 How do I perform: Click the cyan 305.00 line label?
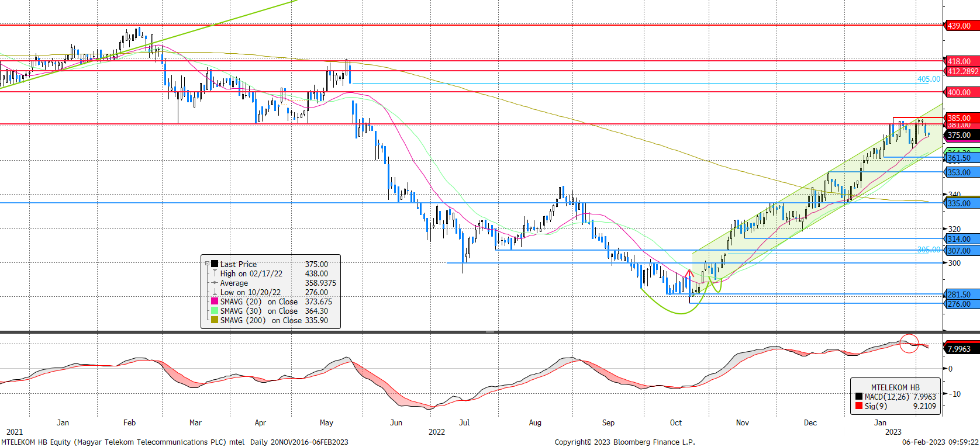(x=929, y=250)
